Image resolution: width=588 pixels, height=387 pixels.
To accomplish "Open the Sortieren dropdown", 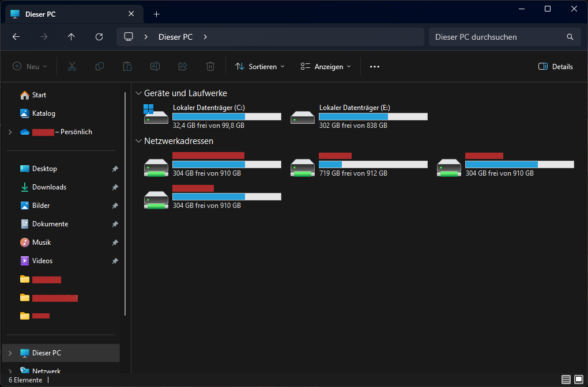I will click(260, 67).
